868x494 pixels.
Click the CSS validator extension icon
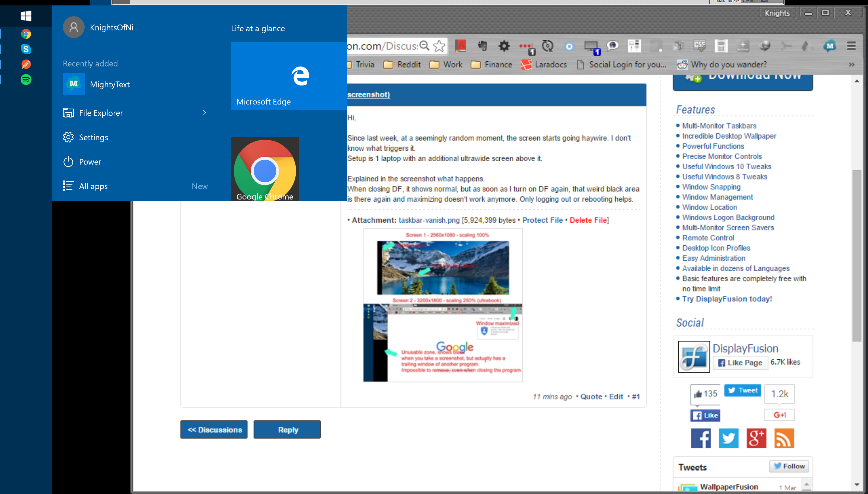[700, 46]
